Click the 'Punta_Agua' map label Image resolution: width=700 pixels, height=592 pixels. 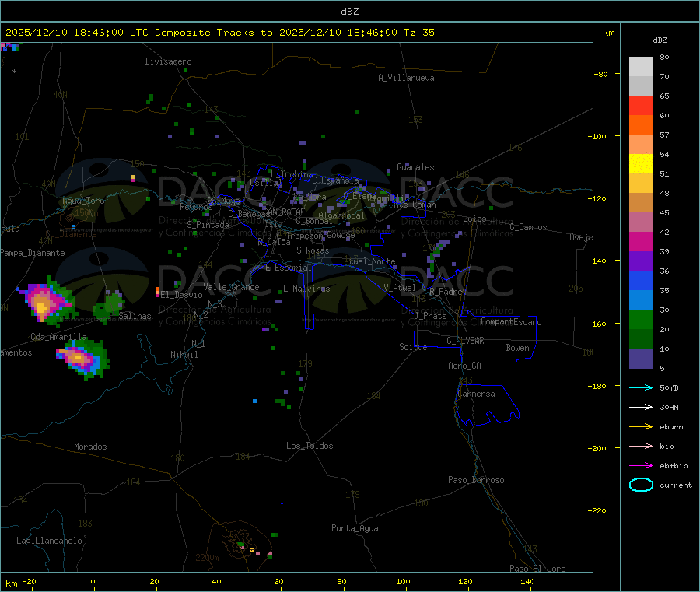pyautogui.click(x=355, y=528)
